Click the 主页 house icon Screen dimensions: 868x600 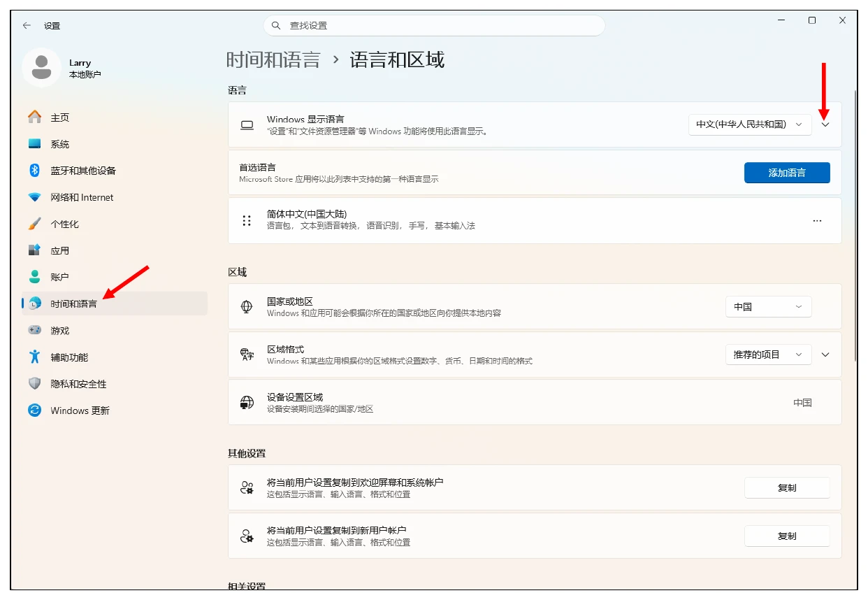tap(34, 117)
